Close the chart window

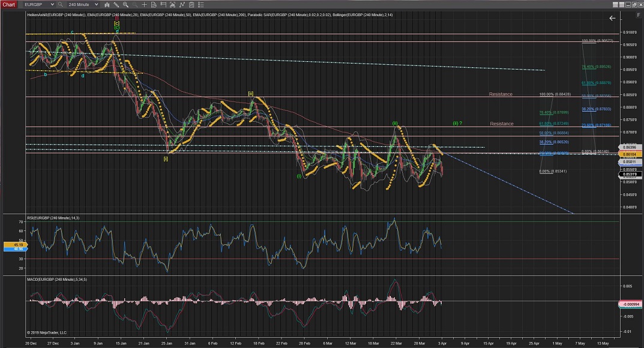tap(640, 5)
